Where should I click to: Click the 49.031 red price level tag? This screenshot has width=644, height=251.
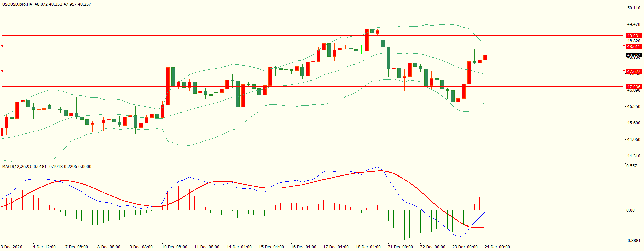pos(633,36)
